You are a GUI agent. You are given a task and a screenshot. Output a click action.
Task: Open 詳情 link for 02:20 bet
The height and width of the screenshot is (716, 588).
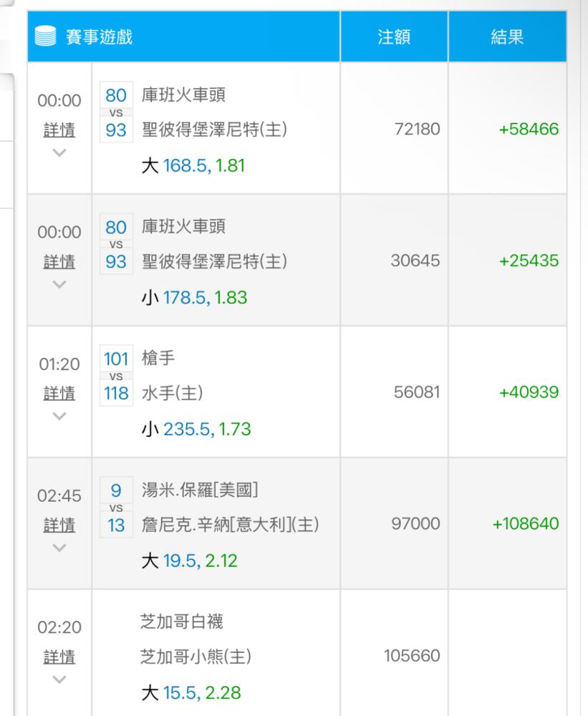59,657
